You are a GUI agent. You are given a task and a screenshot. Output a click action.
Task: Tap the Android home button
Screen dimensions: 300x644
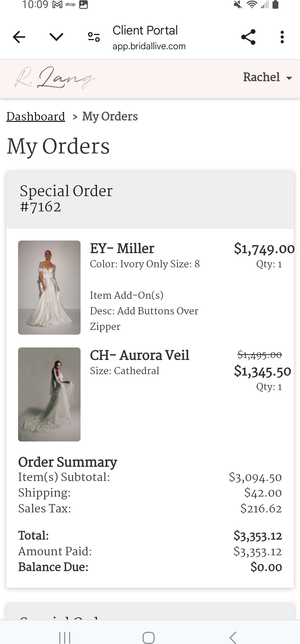[x=149, y=637]
